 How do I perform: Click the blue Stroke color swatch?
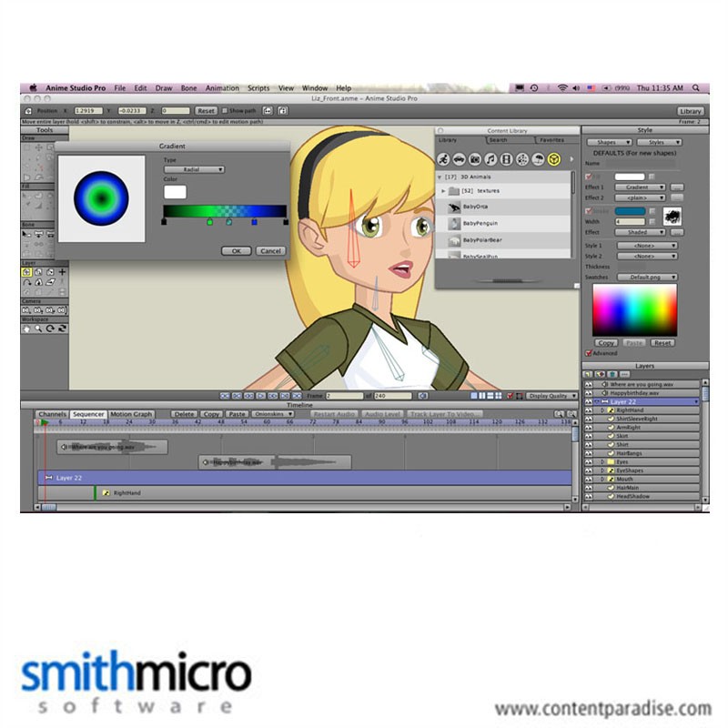click(630, 211)
